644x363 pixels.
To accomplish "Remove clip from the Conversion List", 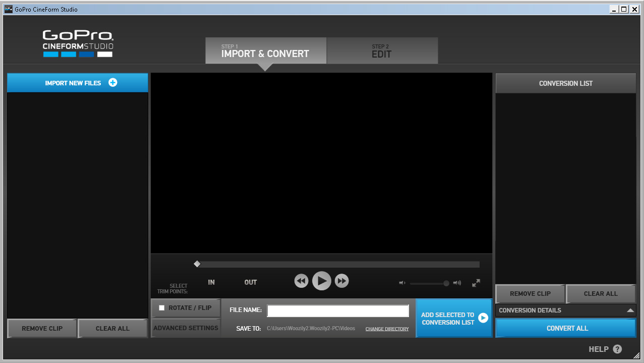I will click(x=530, y=294).
